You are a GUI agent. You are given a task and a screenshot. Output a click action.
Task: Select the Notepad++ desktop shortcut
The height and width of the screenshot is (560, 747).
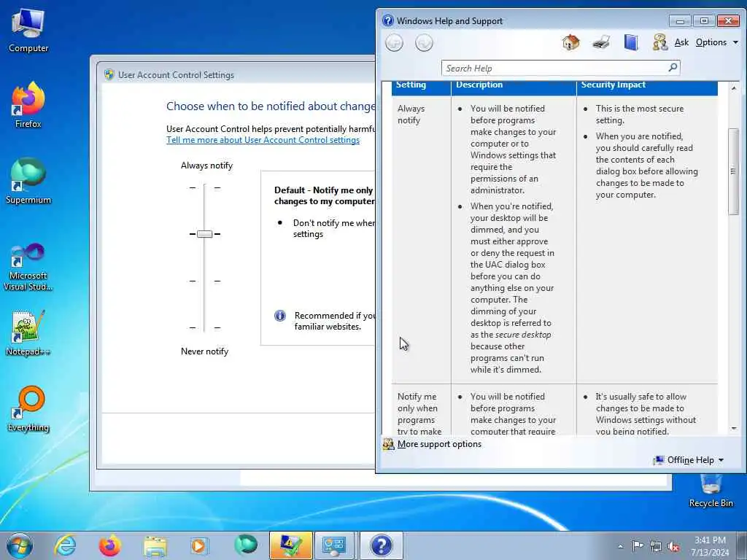(x=28, y=333)
